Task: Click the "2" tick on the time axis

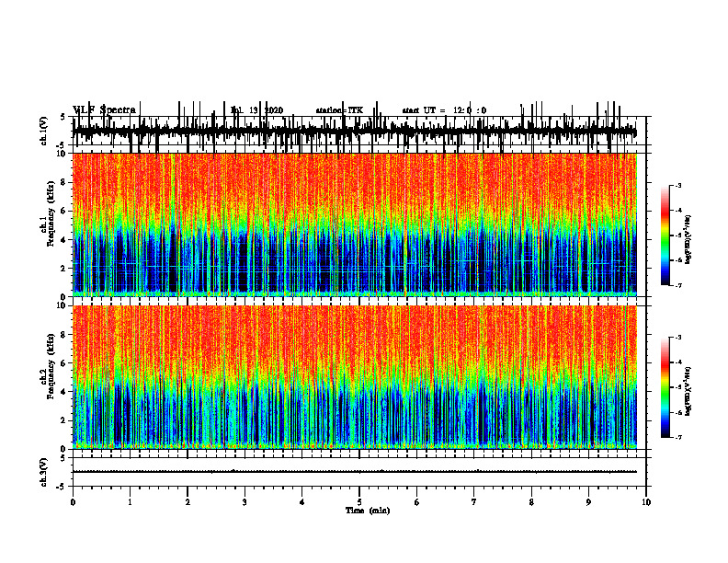Action: click(x=188, y=502)
